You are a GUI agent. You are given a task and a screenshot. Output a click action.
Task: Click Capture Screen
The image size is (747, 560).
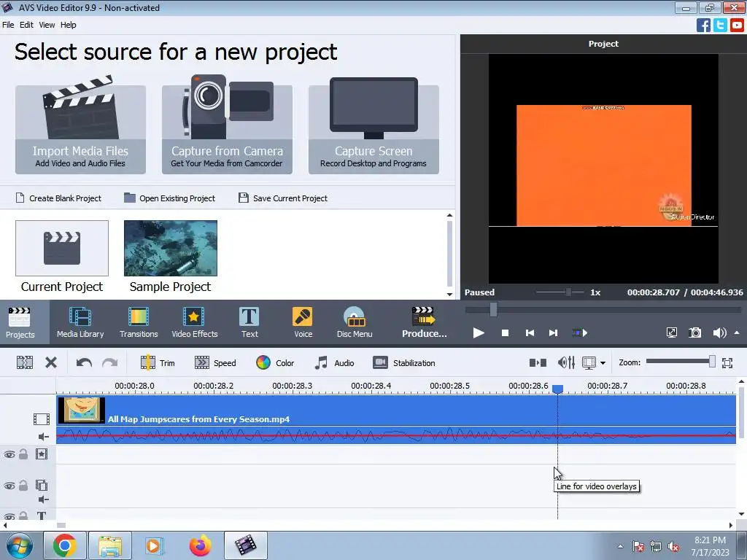373,128
